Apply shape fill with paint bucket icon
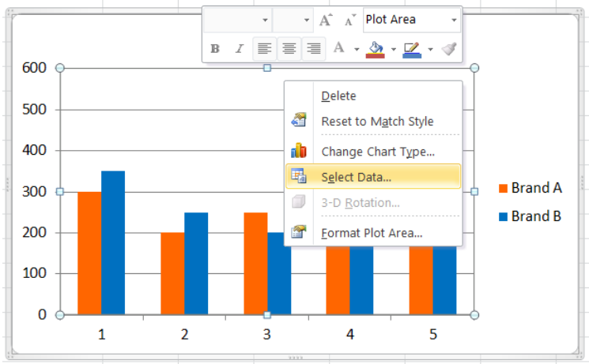The image size is (589, 364). tap(376, 50)
